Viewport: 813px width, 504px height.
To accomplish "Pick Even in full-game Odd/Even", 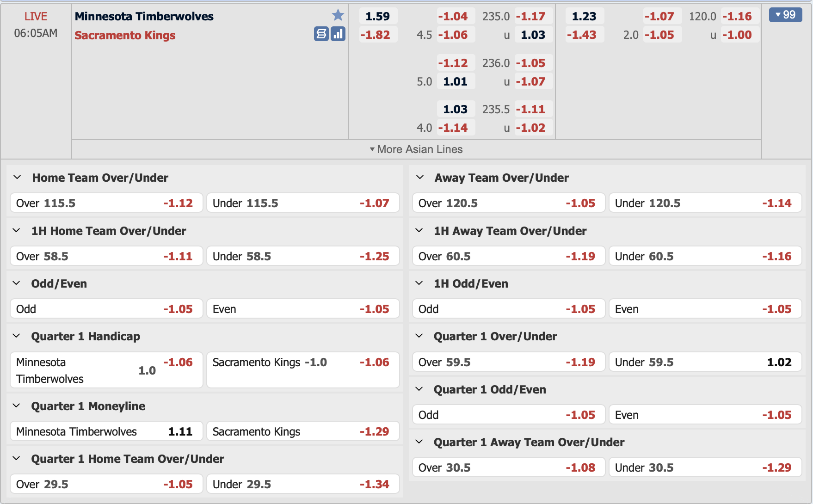I will point(303,309).
